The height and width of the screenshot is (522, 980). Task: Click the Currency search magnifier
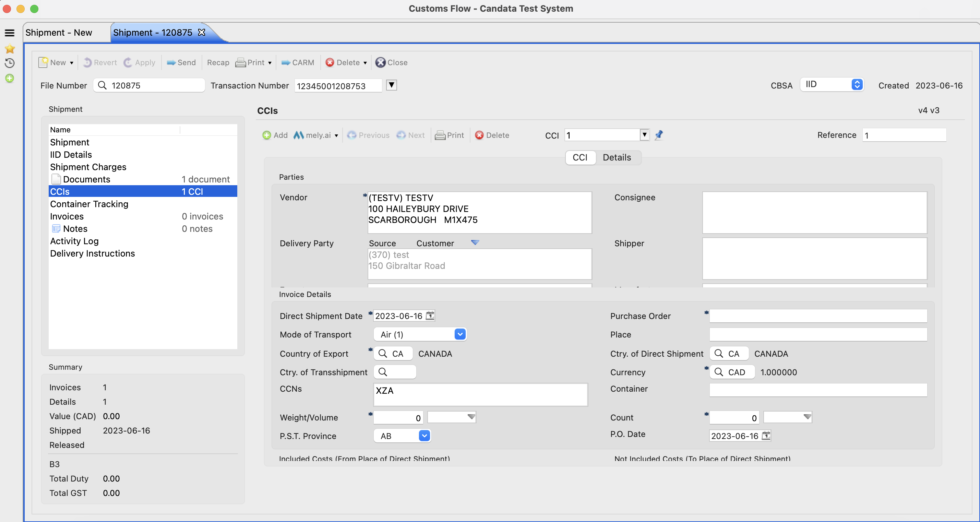pos(718,372)
